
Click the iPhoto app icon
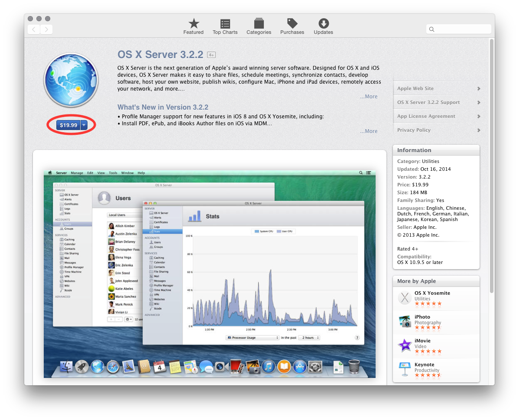pyautogui.click(x=405, y=322)
